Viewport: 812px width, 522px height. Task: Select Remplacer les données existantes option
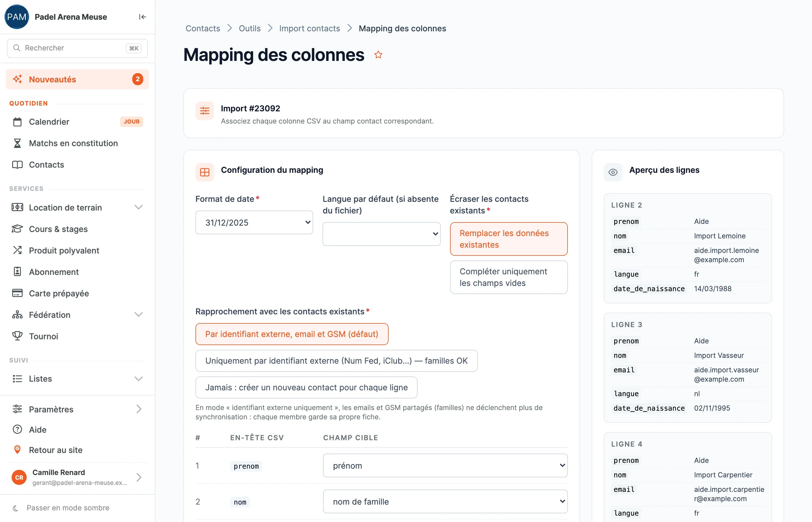509,239
